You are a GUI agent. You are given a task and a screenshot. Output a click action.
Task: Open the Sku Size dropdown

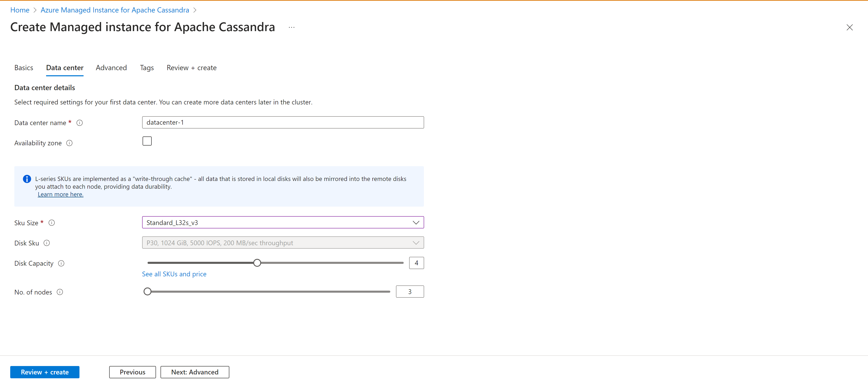(x=283, y=223)
